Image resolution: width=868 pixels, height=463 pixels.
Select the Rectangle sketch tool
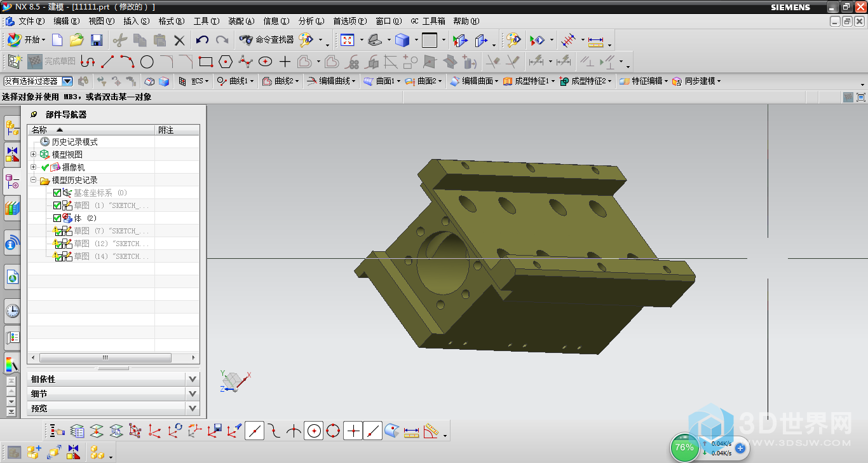[x=205, y=62]
